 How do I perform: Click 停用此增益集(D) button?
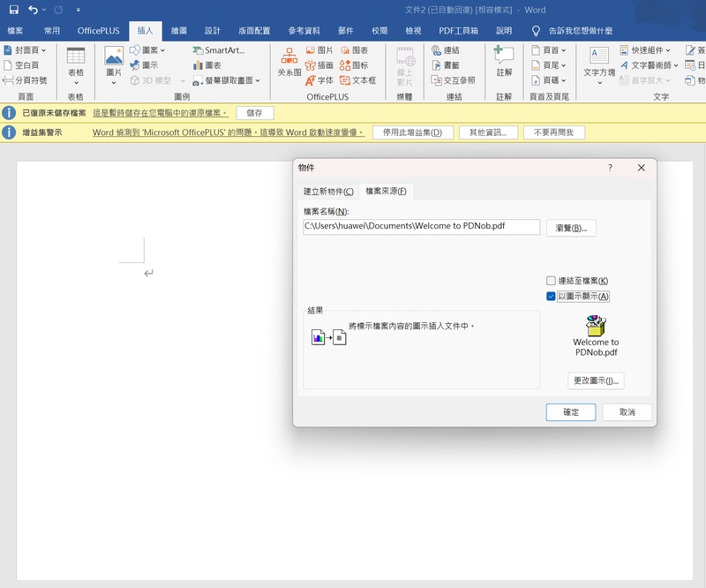point(413,132)
